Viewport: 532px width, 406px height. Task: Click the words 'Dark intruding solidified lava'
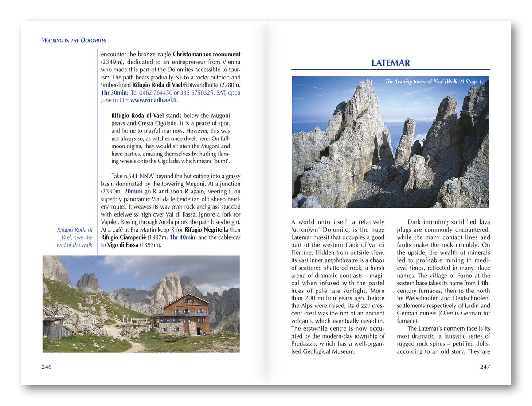tap(449, 222)
